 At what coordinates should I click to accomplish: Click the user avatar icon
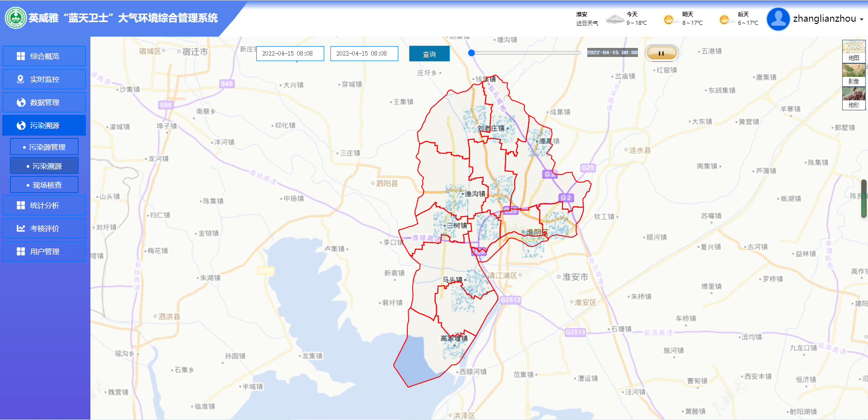(x=778, y=19)
